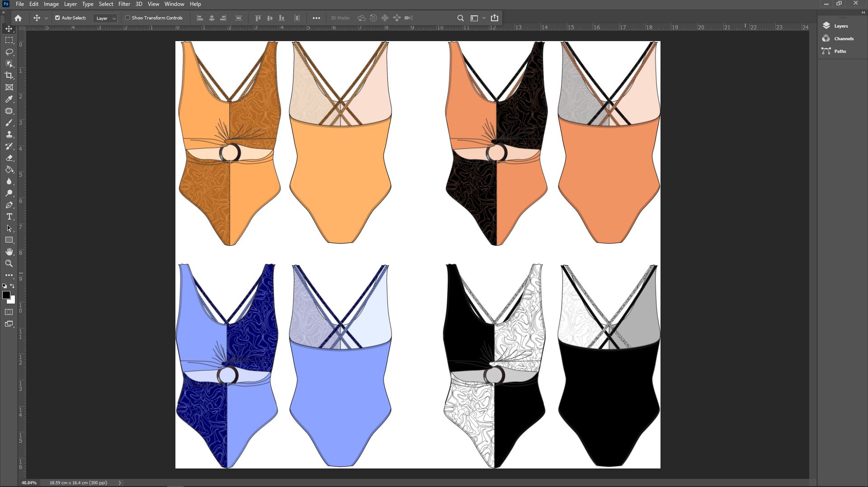Open the Layer/Group auto-select dropdown
The image size is (868, 487).
coord(105,18)
